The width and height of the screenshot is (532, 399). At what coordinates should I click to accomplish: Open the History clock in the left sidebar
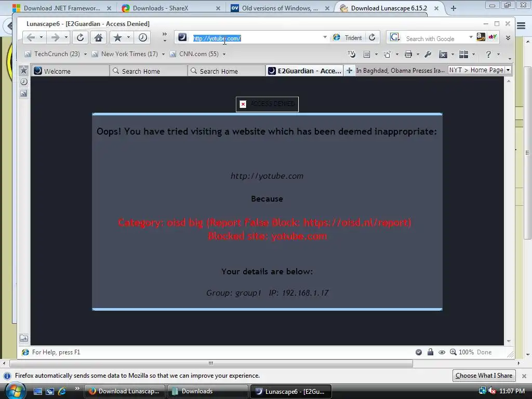click(24, 82)
